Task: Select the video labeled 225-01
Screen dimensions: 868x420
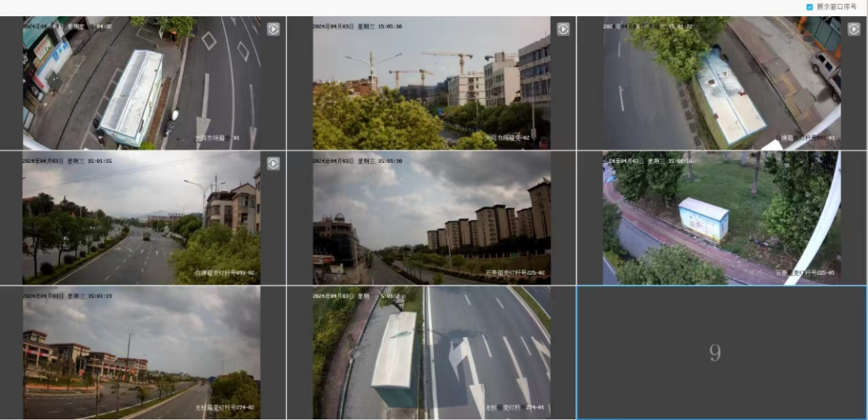Action: (x=722, y=218)
